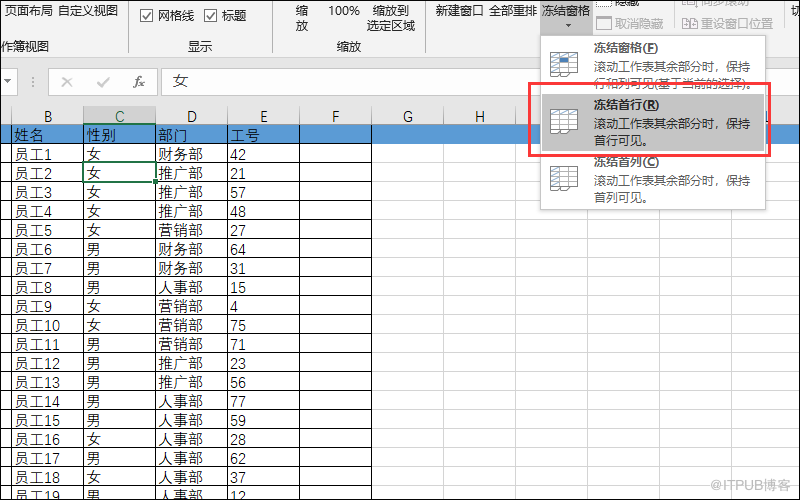Select column G header
Screen dimensions: 800x500
408,116
